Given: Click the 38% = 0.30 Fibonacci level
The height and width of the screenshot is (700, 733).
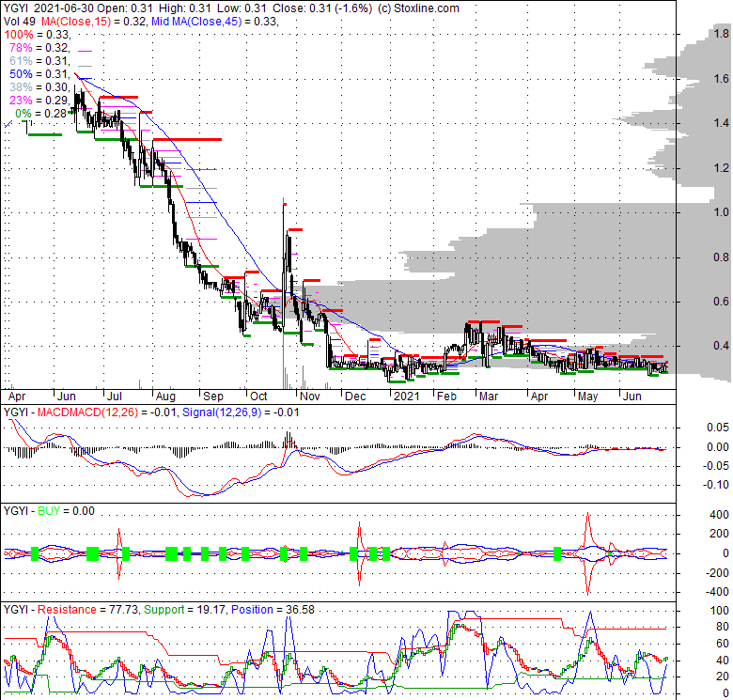Looking at the screenshot, I should click(x=39, y=87).
